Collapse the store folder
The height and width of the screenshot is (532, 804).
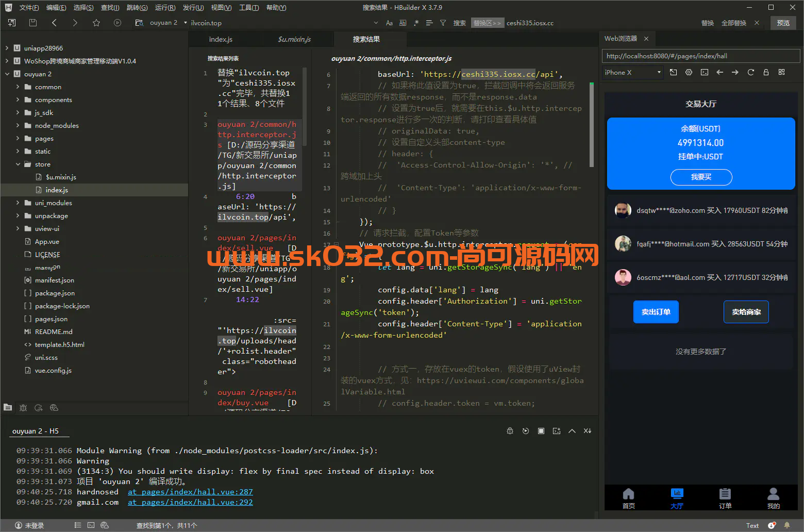pos(18,164)
